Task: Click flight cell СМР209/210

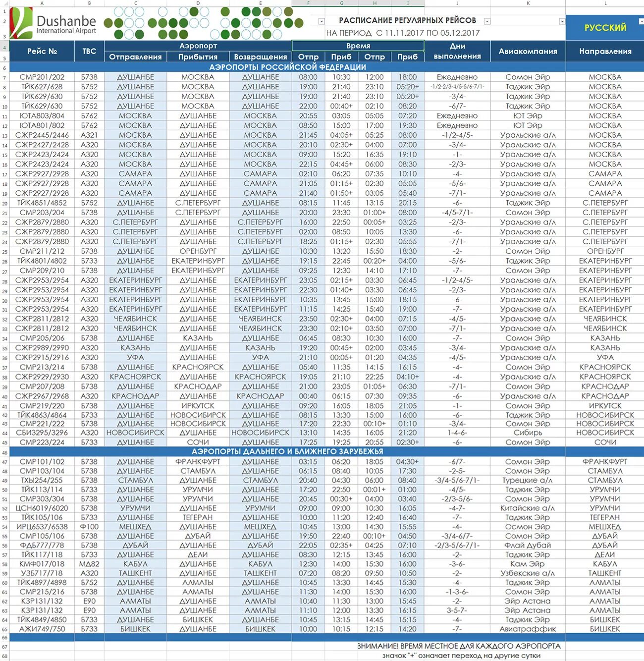Action: click(42, 271)
